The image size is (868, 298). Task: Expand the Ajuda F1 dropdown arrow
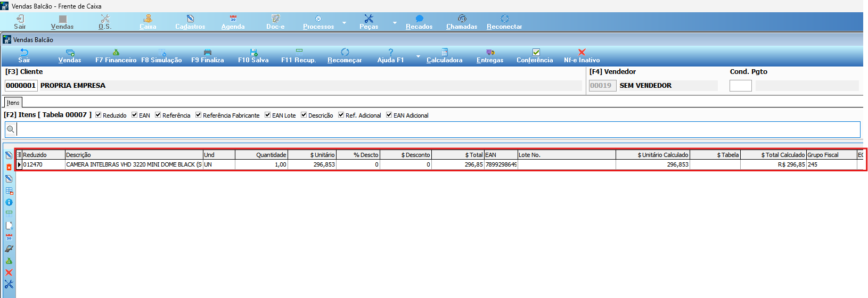[418, 56]
